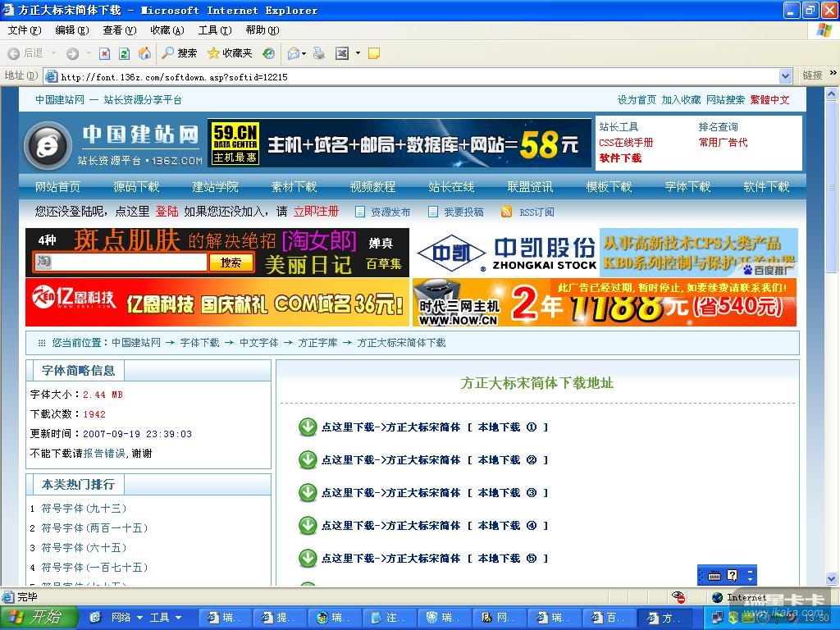
Task: Open the 源码下载 navigation tab
Action: pyautogui.click(x=136, y=186)
